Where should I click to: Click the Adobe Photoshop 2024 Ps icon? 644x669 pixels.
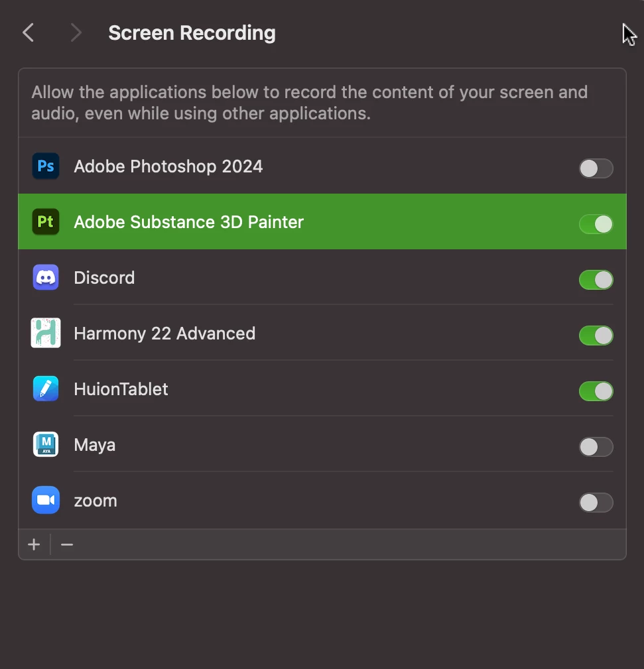46,166
